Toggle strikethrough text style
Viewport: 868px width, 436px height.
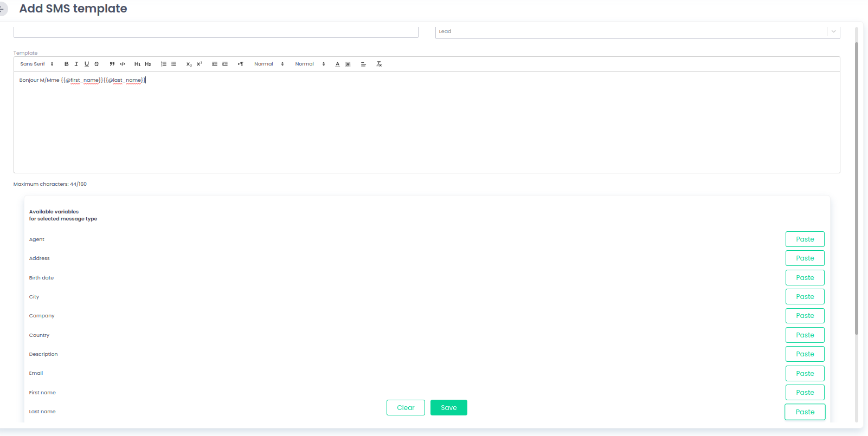tap(97, 64)
